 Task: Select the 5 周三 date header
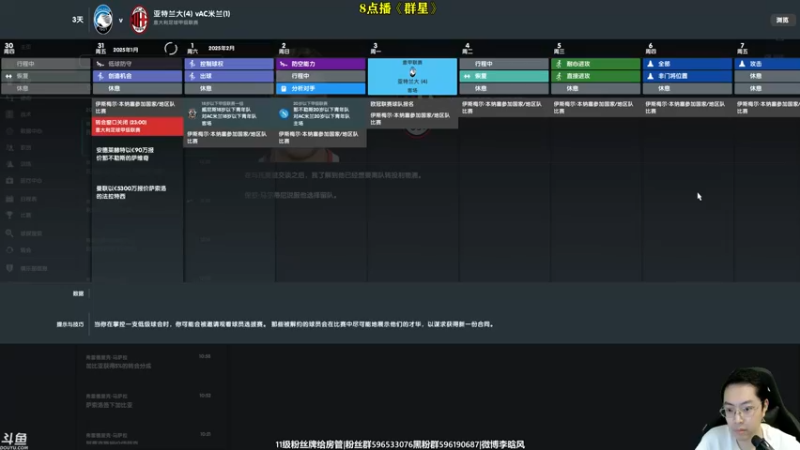pyautogui.click(x=559, y=48)
